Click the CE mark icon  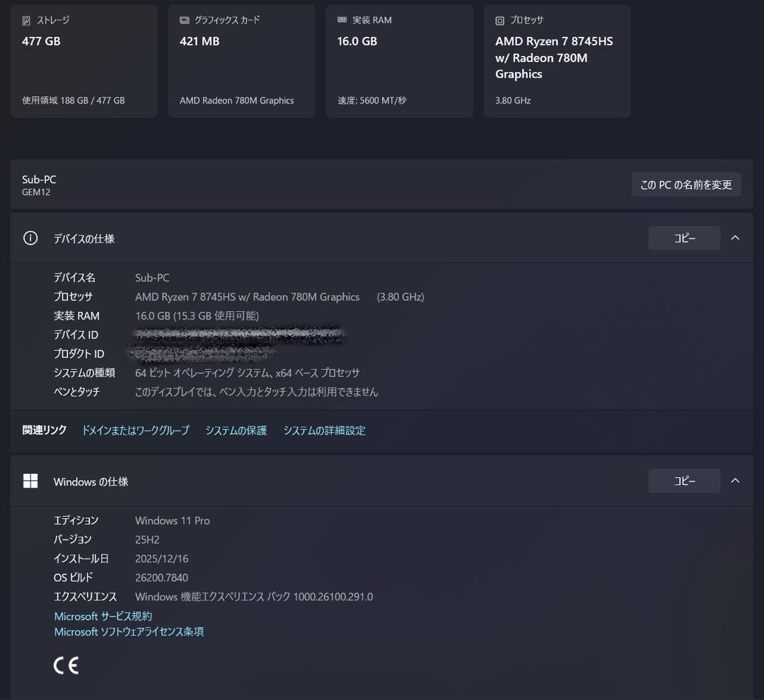tap(66, 665)
